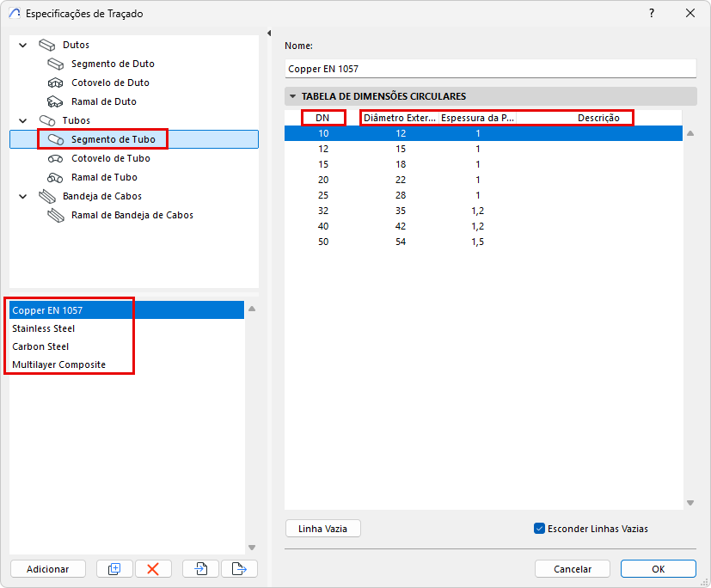Select the table row with DN 50
This screenshot has width=711, height=588.
point(483,242)
